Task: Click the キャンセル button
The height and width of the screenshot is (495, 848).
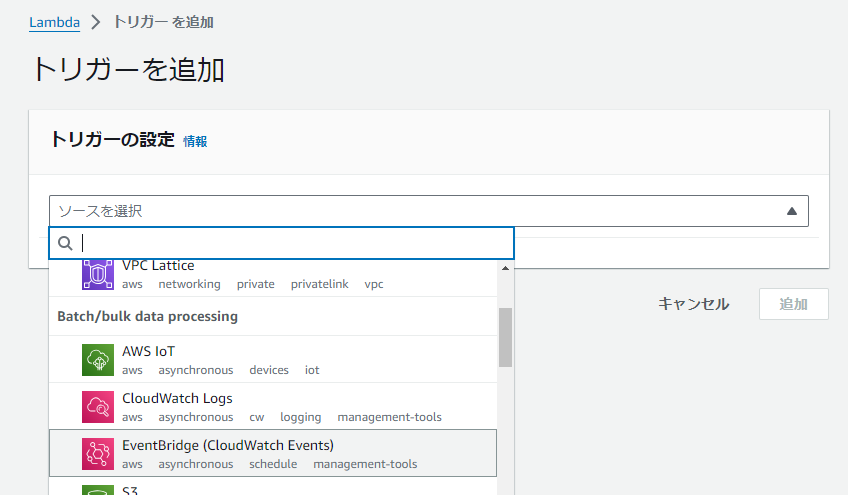Action: 694,304
